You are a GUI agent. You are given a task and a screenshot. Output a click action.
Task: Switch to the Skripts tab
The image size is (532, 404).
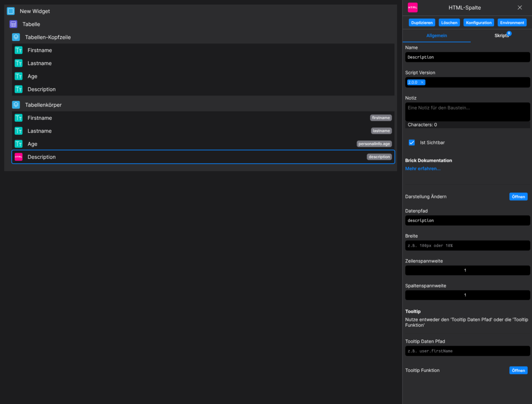(501, 35)
